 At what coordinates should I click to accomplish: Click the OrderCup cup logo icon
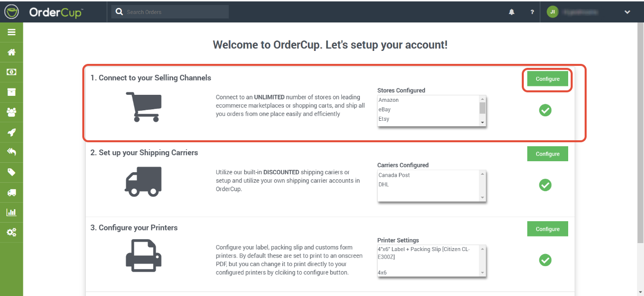point(11,11)
